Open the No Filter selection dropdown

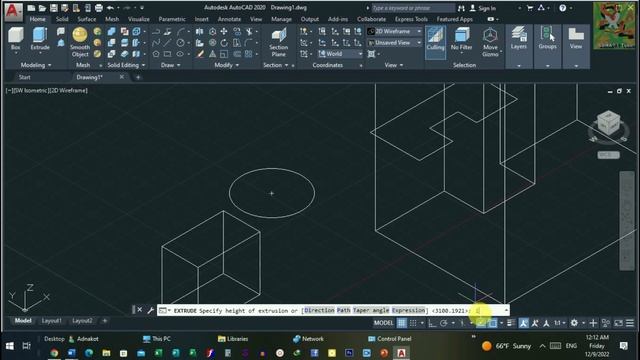pyautogui.click(x=462, y=41)
